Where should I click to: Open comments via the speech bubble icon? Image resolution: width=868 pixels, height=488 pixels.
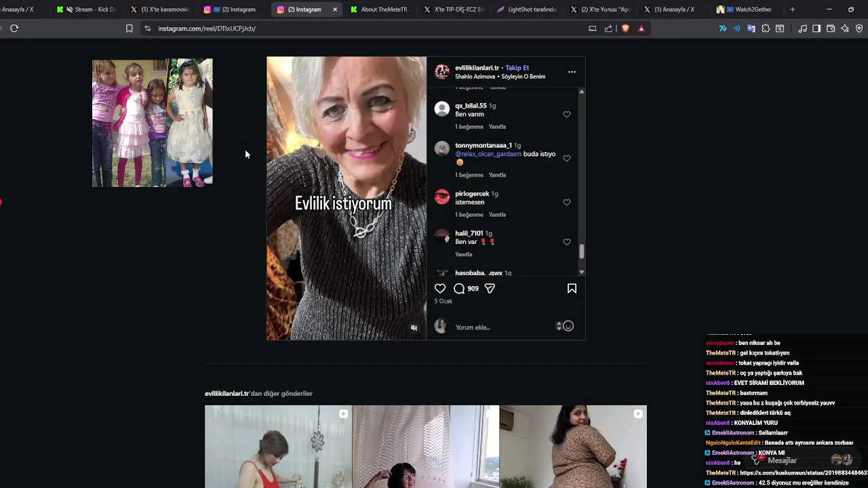coord(459,289)
